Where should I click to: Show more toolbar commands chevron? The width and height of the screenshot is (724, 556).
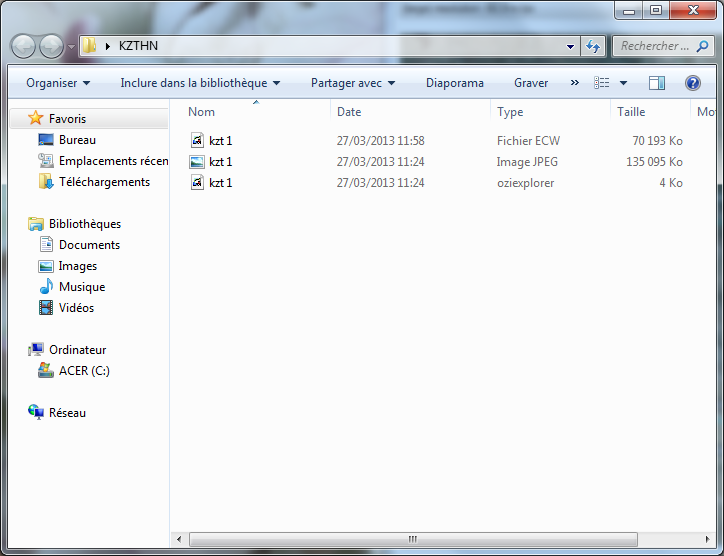[x=575, y=83]
